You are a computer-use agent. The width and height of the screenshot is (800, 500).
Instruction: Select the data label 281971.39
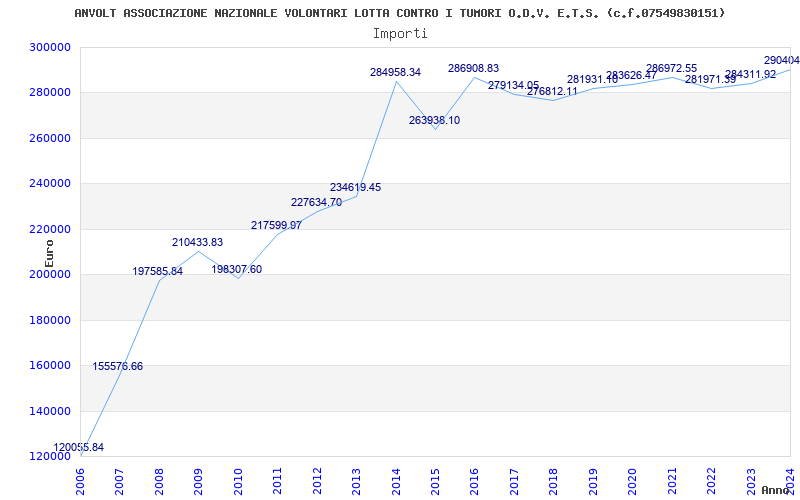pyautogui.click(x=711, y=80)
